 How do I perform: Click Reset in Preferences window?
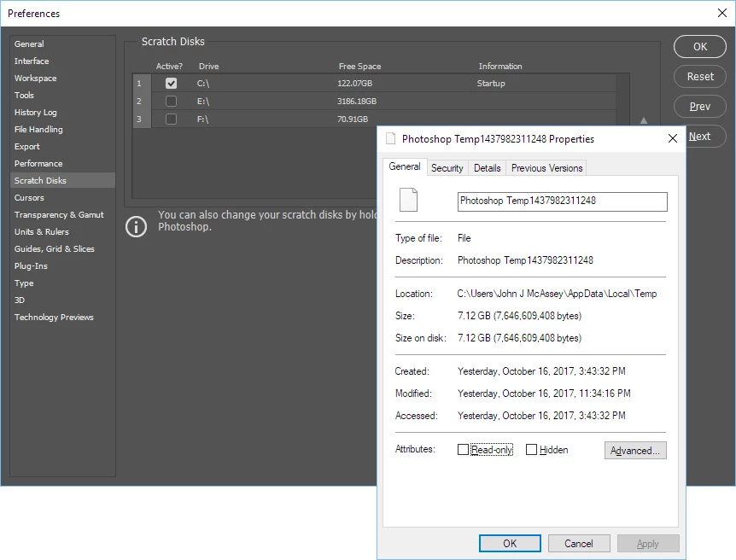click(x=700, y=77)
